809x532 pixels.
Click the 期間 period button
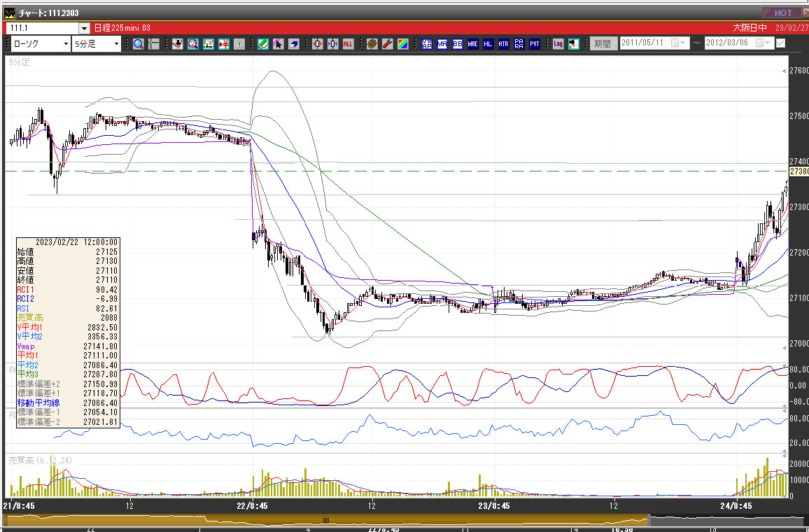tap(603, 43)
